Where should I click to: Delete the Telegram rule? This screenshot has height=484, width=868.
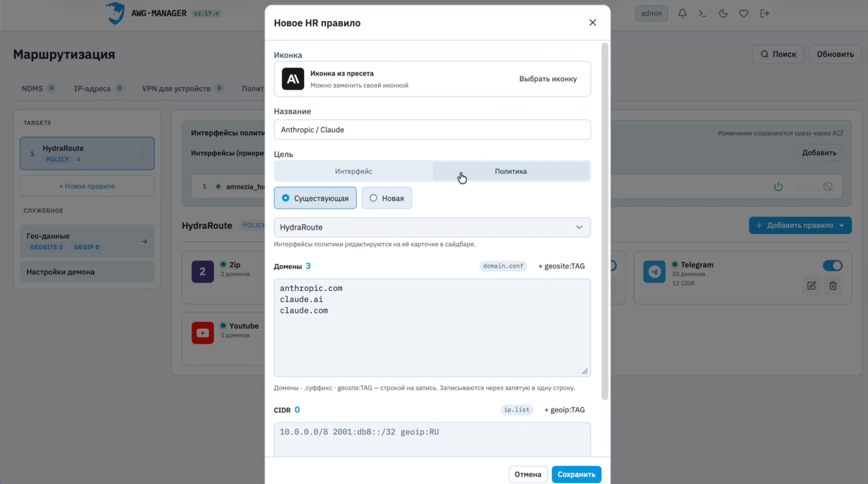833,285
